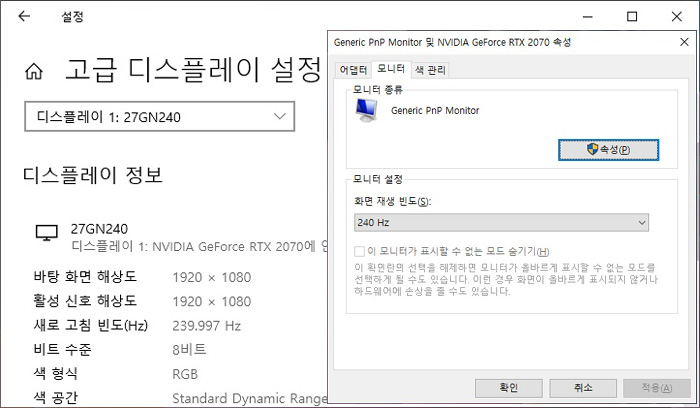Click the 새로 고침 빈도(Hz) label
Screen dimensions: 700x408
(x=91, y=325)
